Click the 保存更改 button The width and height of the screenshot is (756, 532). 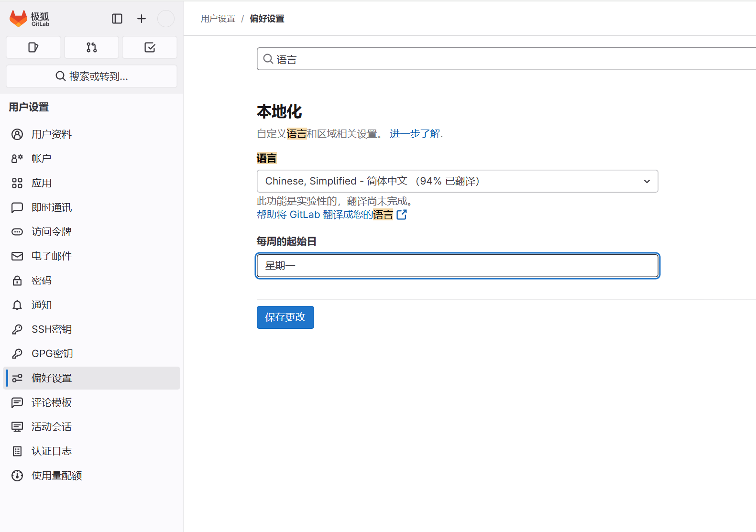285,317
